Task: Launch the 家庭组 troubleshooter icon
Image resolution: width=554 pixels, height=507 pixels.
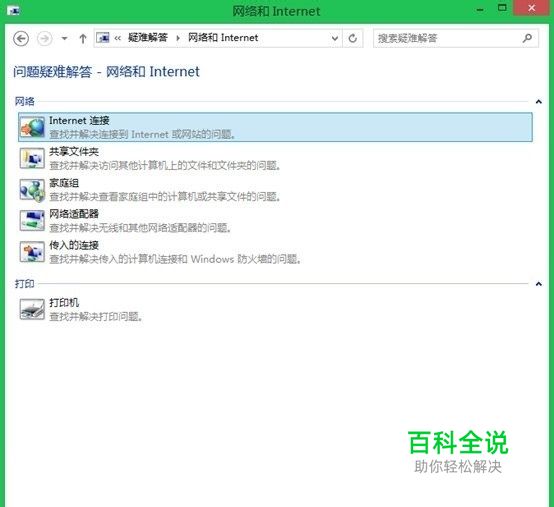Action: tap(33, 190)
